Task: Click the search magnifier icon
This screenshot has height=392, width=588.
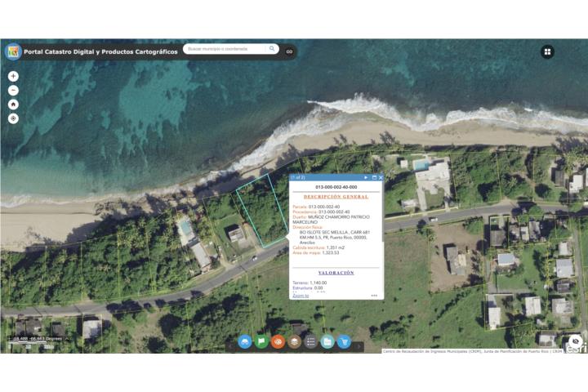Action: tap(272, 49)
